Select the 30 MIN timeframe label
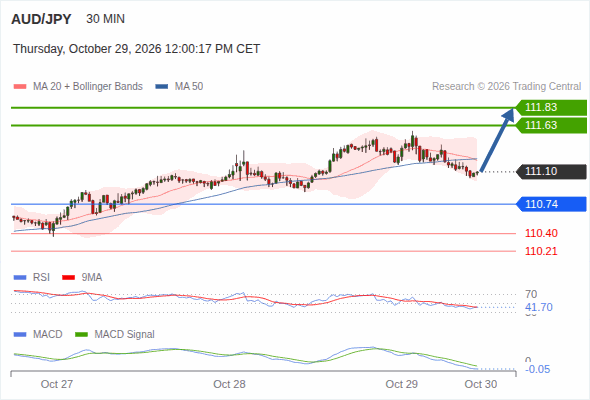Image resolution: width=590 pixels, height=400 pixels. 105,19
